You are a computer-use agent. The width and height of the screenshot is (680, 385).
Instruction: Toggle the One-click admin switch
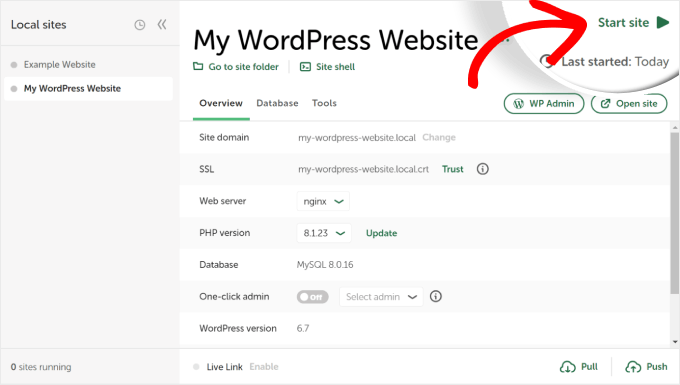pos(312,297)
